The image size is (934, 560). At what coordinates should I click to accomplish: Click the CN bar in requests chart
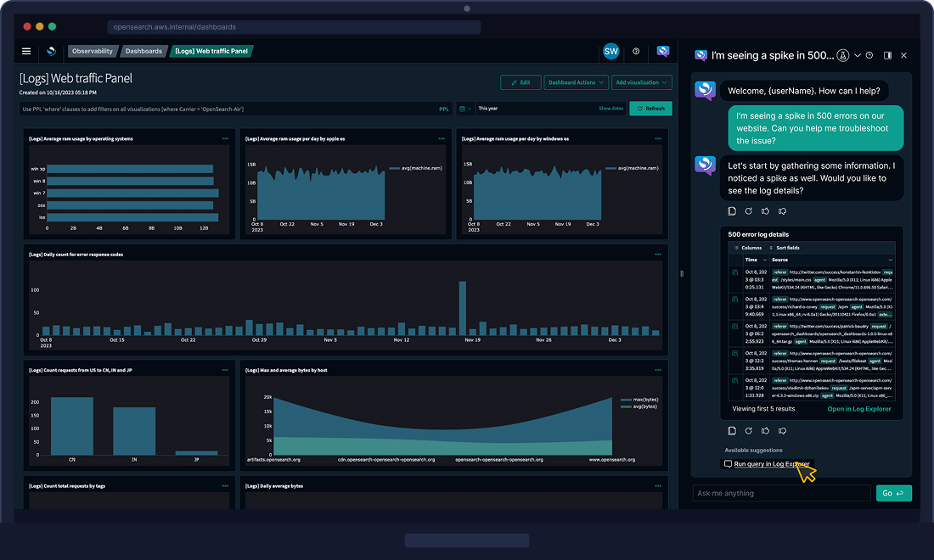pos(72,426)
